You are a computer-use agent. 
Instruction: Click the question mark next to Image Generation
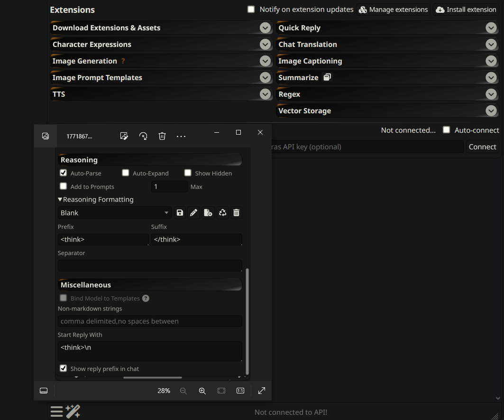(x=123, y=61)
